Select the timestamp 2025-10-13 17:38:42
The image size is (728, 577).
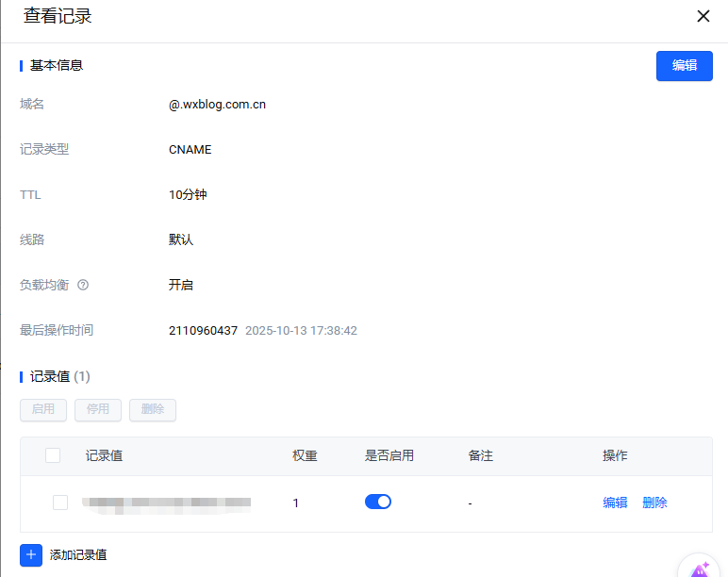coord(301,331)
